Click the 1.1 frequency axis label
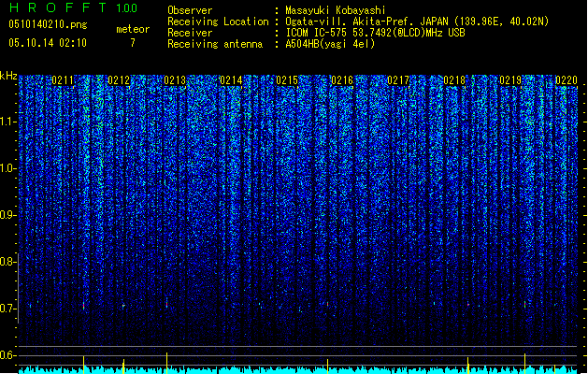Image resolution: width=588 pixels, height=374 pixels. click(7, 122)
